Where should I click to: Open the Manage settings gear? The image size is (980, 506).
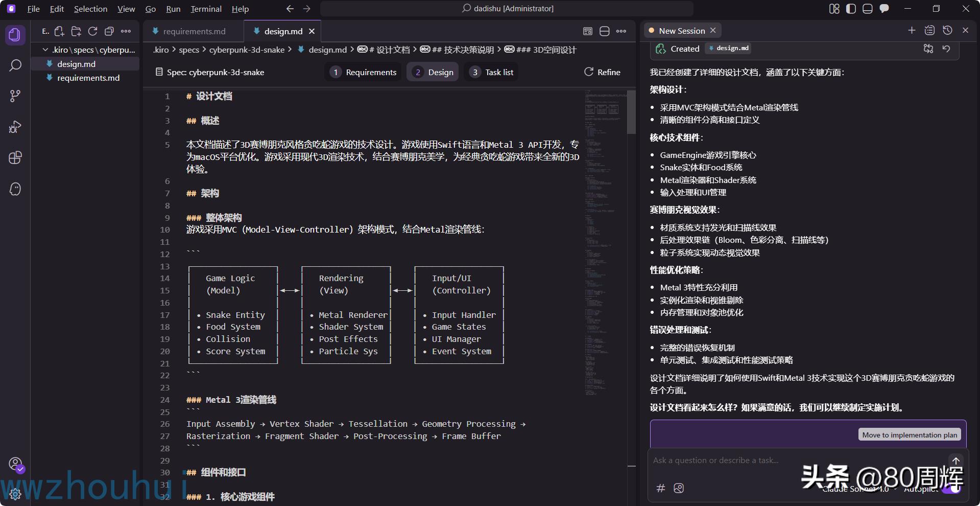15,494
